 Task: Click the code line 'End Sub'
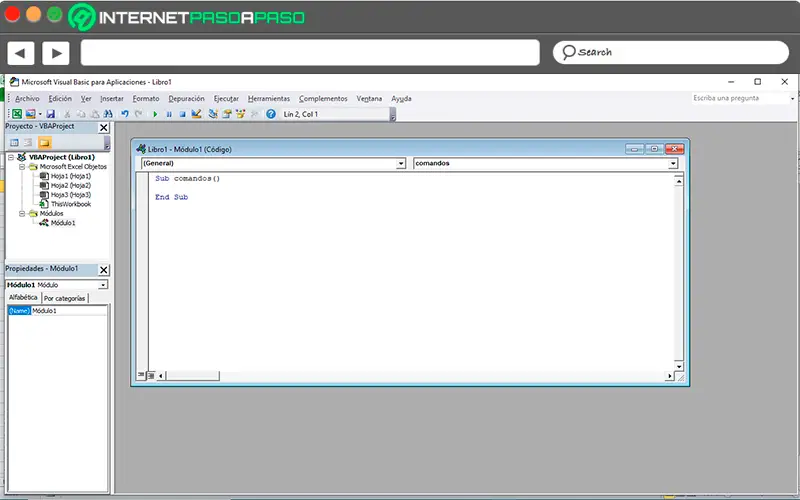[171, 197]
